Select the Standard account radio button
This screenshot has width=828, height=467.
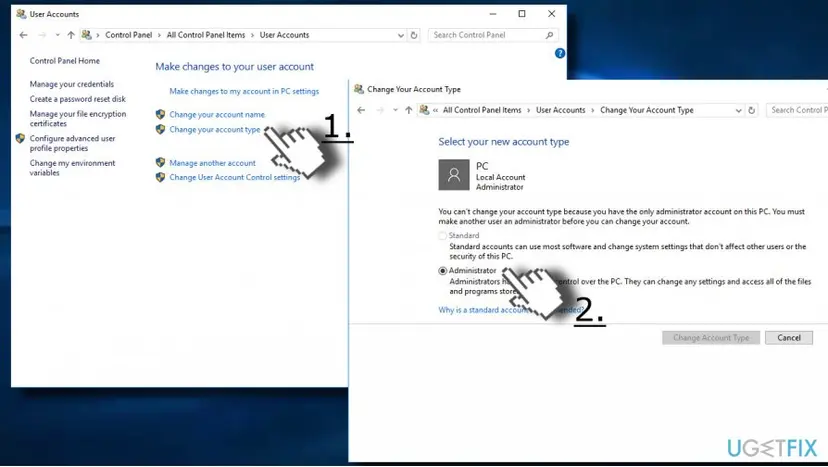click(x=443, y=236)
